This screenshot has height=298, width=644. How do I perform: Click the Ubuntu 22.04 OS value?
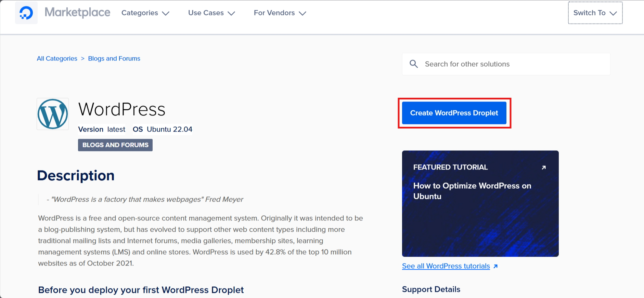[x=169, y=129]
